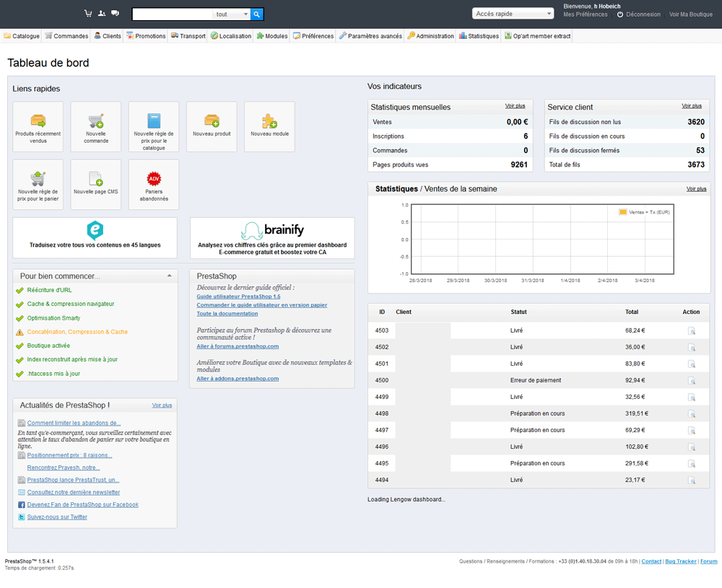
Task: View details icon for order 4500
Action: coord(692,380)
